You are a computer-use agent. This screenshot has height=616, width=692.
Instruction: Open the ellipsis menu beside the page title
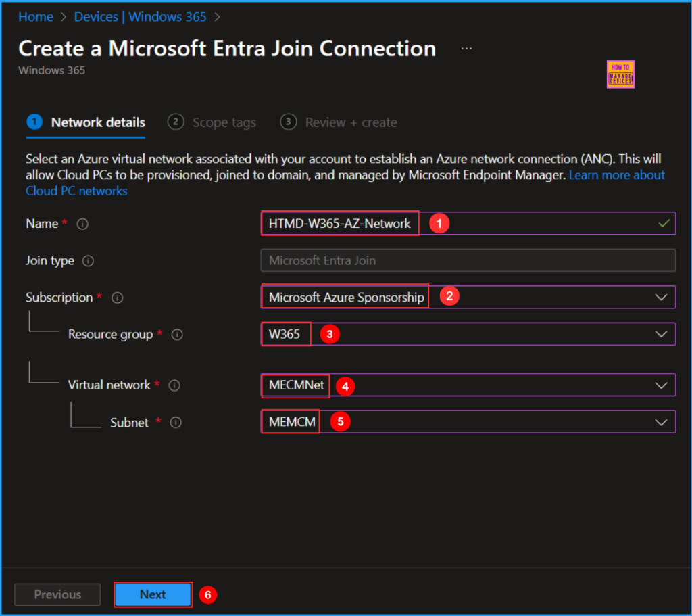click(x=466, y=49)
